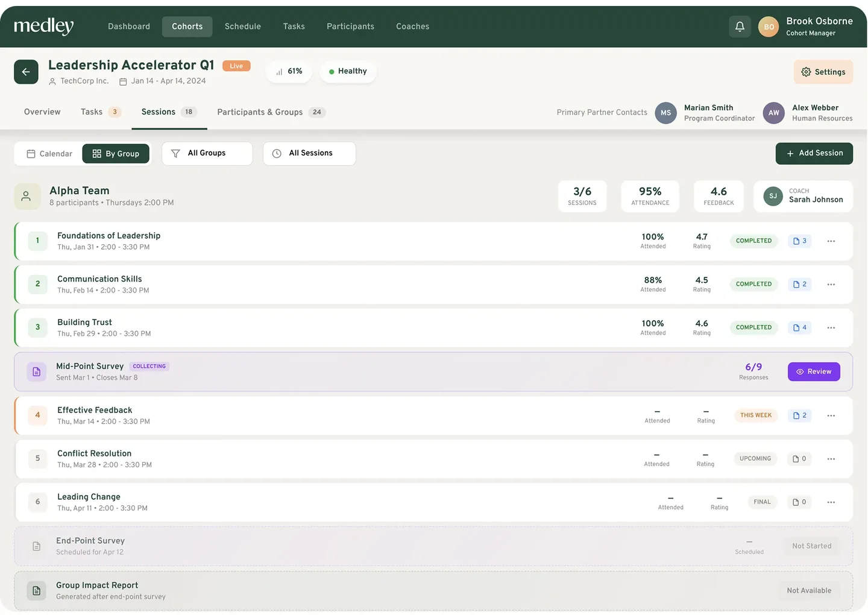Screen dimensions: 868x615
Task: Click the Live status badge
Action: coord(236,66)
